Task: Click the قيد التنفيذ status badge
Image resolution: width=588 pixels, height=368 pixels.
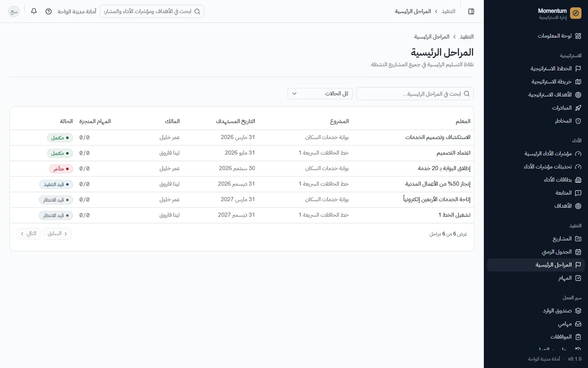Action: (56, 184)
